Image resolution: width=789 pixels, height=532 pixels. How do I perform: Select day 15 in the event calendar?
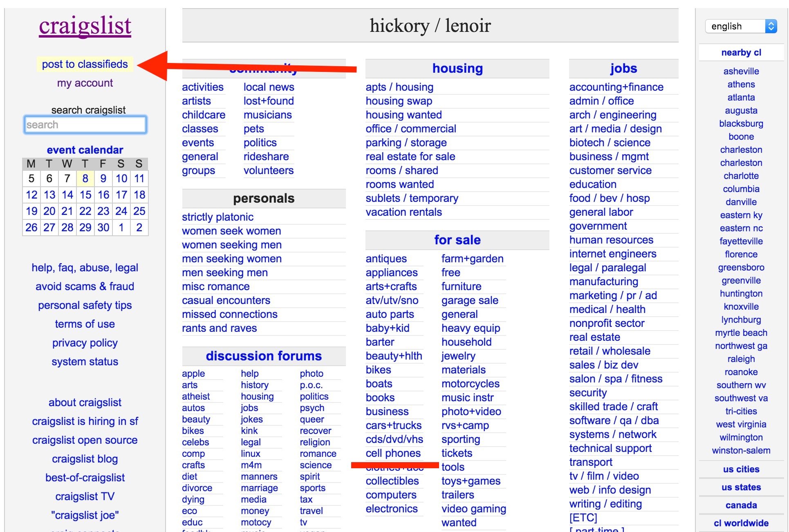85,195
